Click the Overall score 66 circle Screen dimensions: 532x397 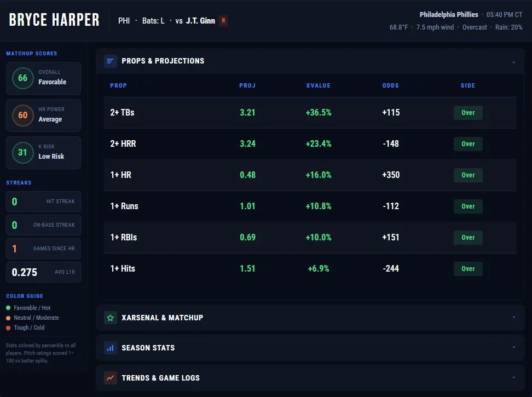click(23, 78)
